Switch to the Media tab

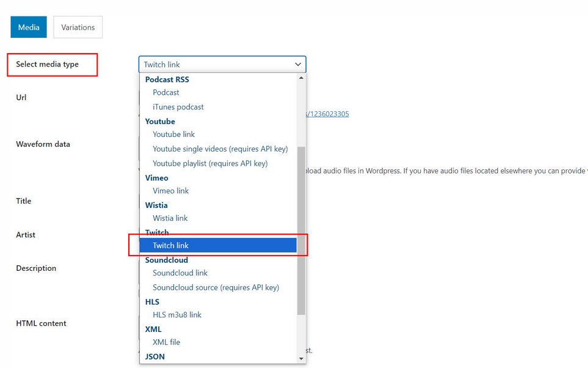point(29,27)
